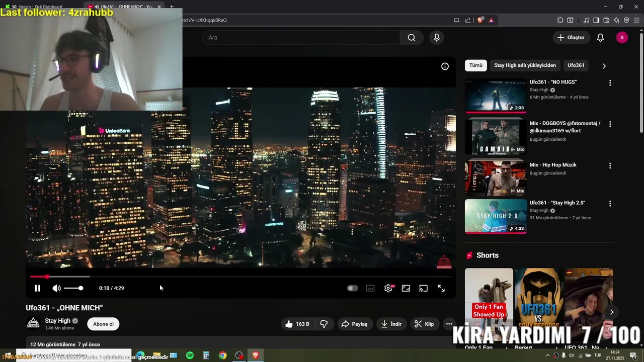The height and width of the screenshot is (362, 644).
Task: Open options for Mix - DOGBOYS item
Action: [x=610, y=124]
